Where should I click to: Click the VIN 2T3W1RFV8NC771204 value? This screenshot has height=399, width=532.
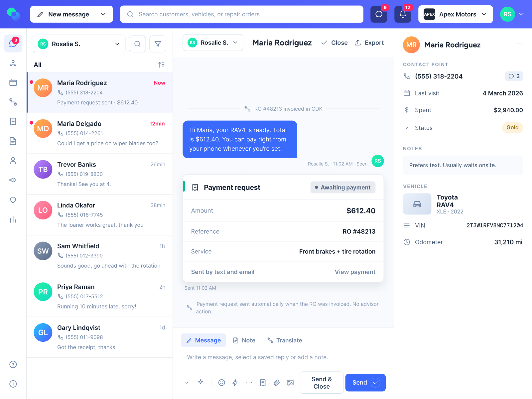point(495,225)
